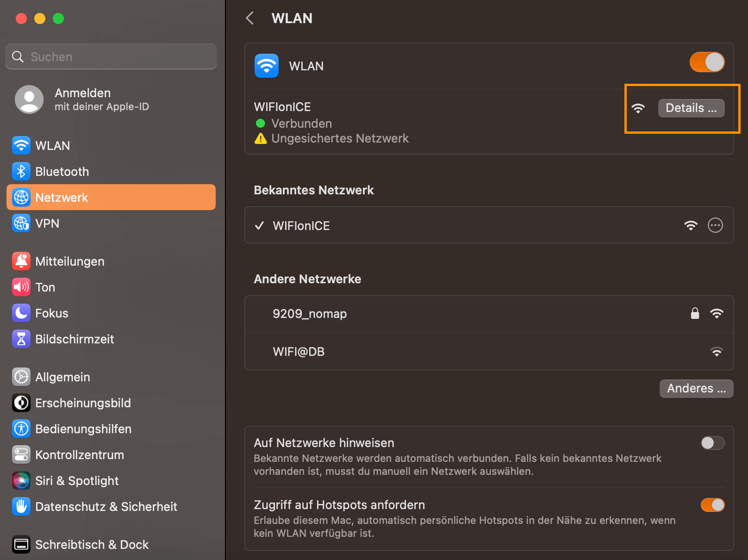Viewport: 748px width, 560px height.
Task: Turn off the WLAN toggle
Action: (x=707, y=62)
